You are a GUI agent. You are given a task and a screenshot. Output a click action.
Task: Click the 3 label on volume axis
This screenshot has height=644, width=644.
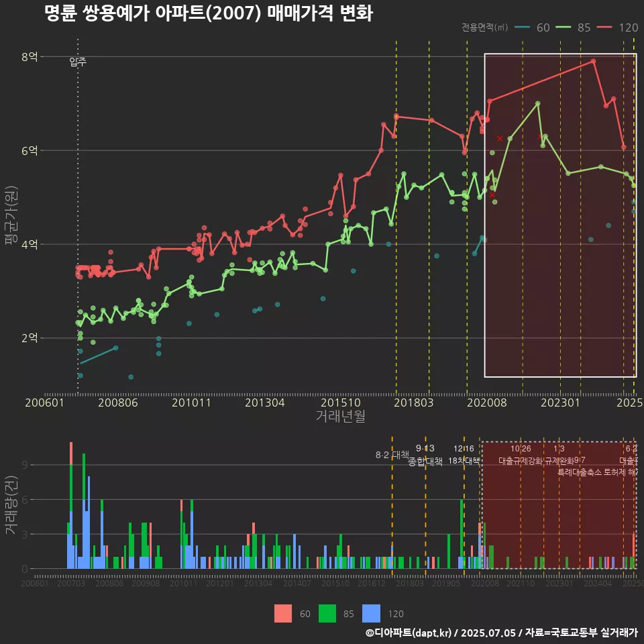(x=25, y=535)
